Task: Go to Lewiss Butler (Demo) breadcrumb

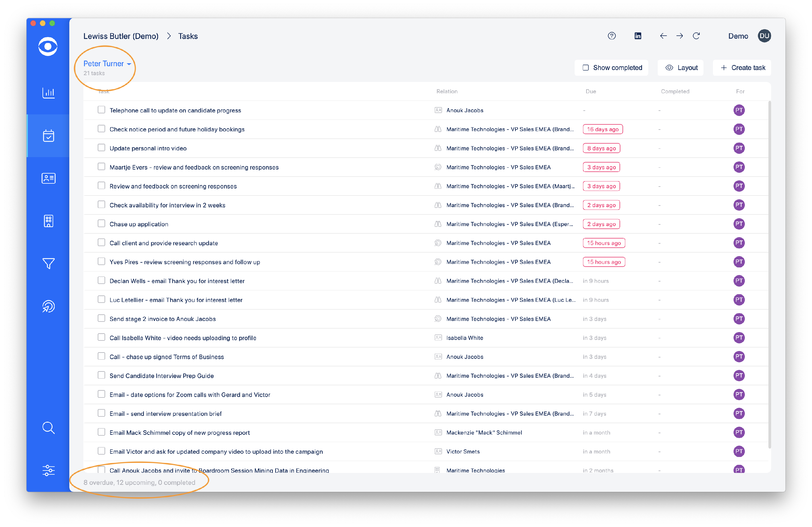Action: pyautogui.click(x=121, y=36)
